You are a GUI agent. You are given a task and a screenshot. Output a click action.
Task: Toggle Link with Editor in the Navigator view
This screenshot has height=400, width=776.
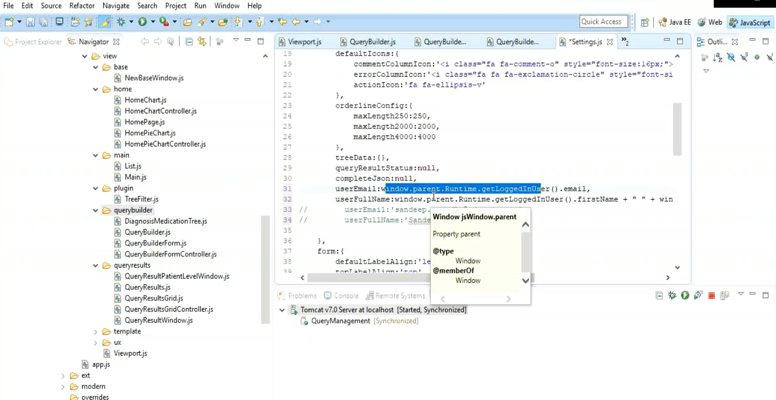coord(201,42)
